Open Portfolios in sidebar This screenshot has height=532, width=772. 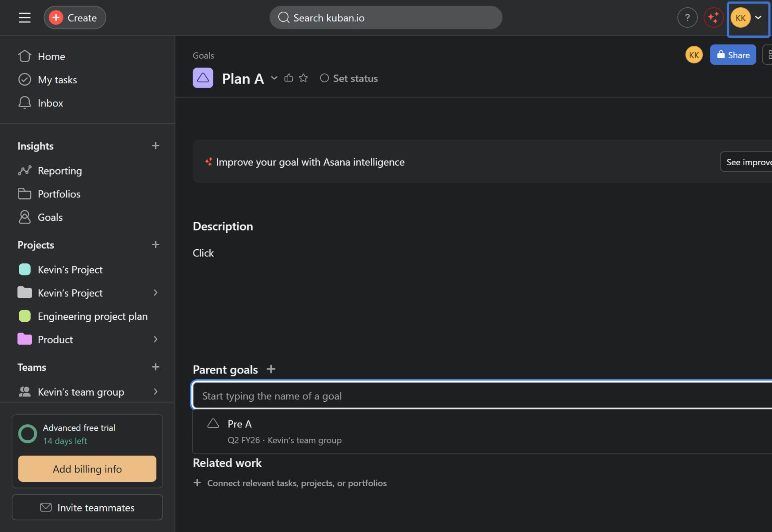click(59, 194)
